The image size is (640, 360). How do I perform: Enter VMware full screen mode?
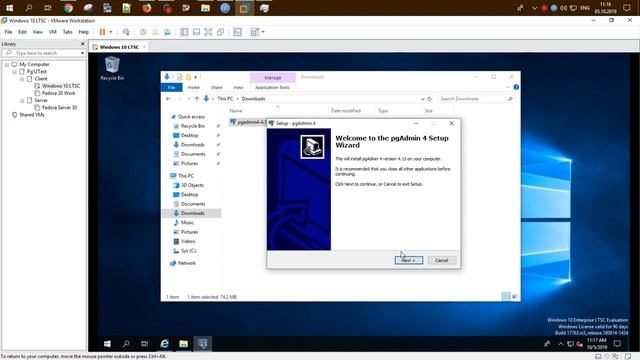pos(208,32)
